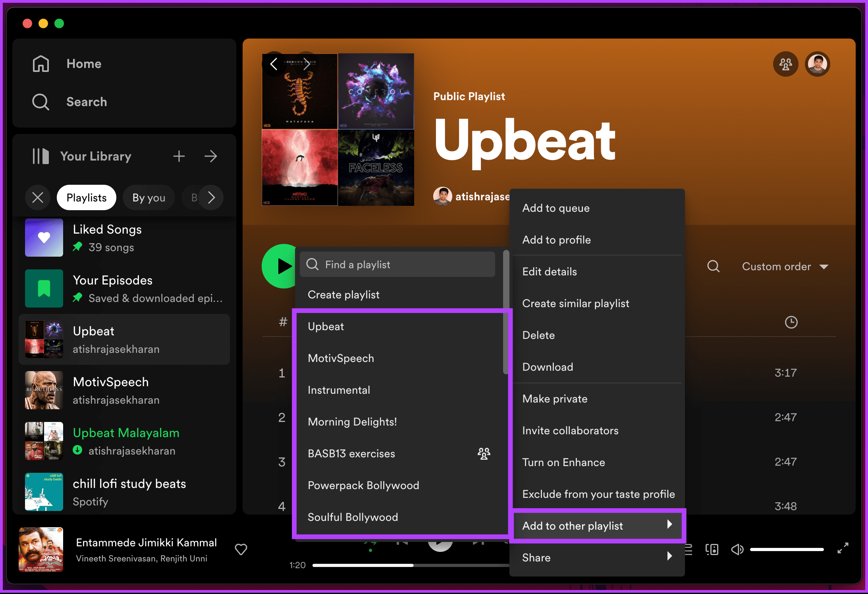This screenshot has height=594, width=868.
Task: Open the Custom order sort dropdown
Action: (785, 267)
